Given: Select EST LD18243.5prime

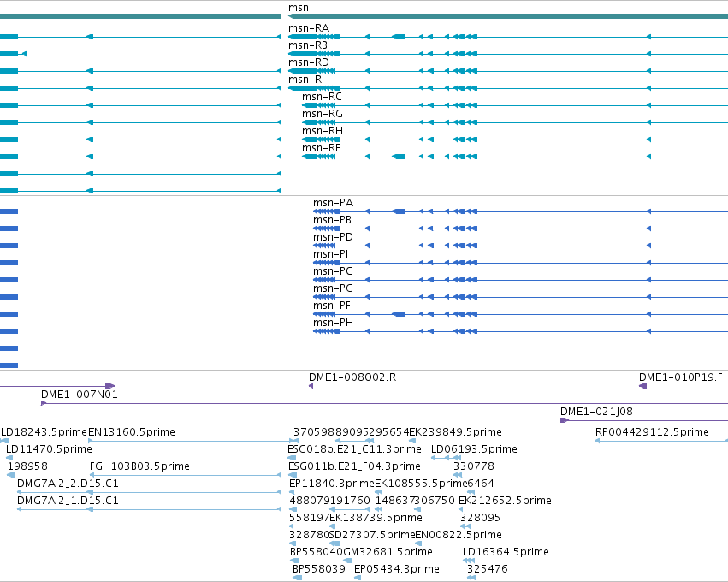Looking at the screenshot, I should [44, 433].
